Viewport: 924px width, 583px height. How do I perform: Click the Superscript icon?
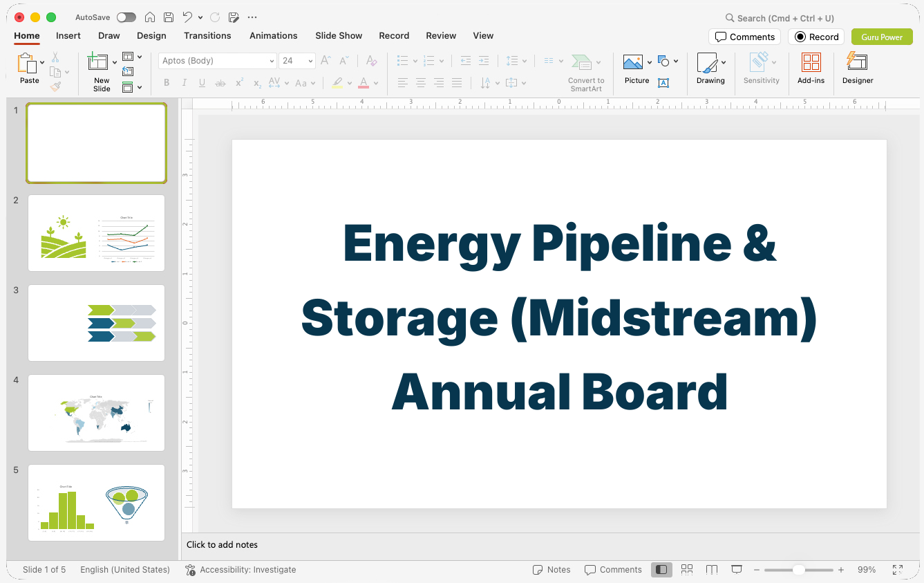pos(239,83)
